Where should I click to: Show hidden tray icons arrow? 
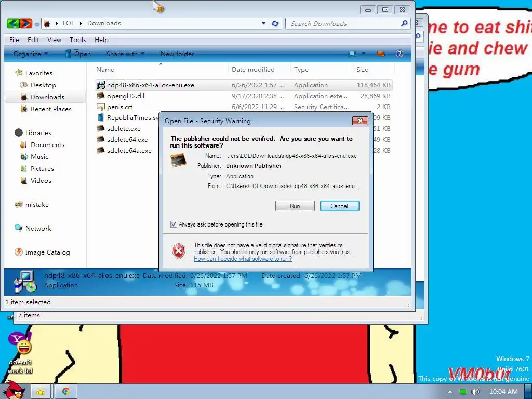point(450,392)
